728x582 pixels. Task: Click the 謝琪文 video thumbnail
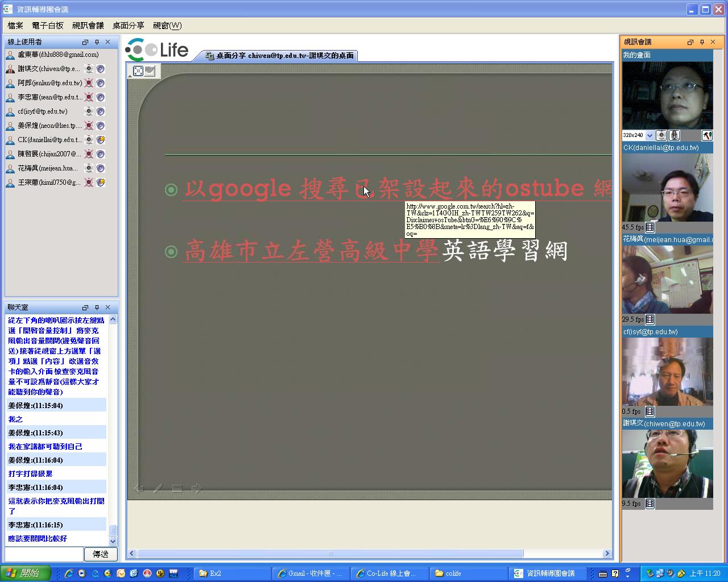[x=667, y=464]
